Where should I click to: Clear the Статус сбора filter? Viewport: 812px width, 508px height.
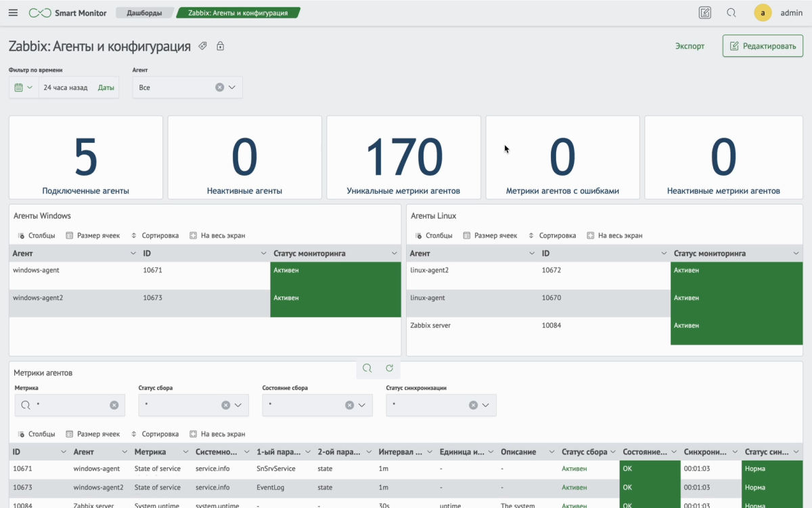pyautogui.click(x=225, y=405)
